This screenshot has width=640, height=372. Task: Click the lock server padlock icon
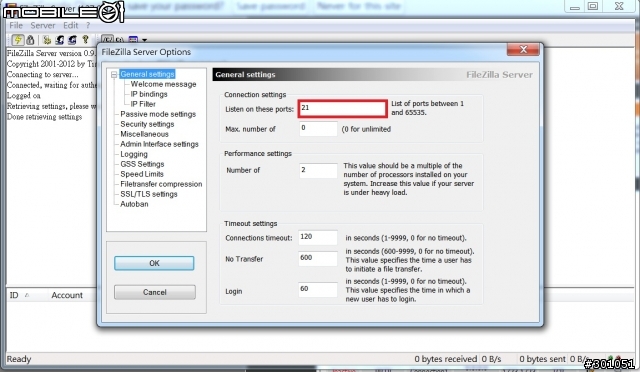[30, 40]
